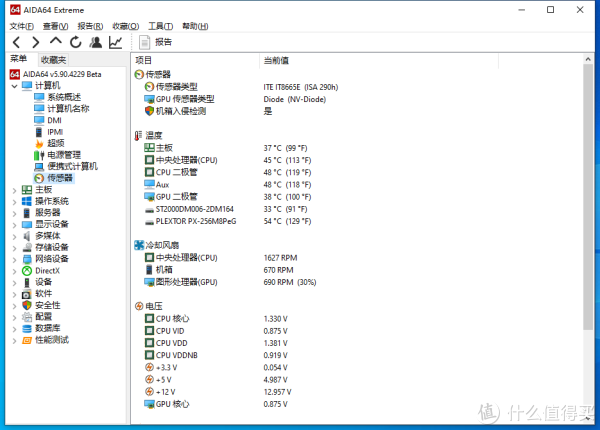Open the 收藏(O) menu
The image size is (600, 430).
(x=126, y=26)
